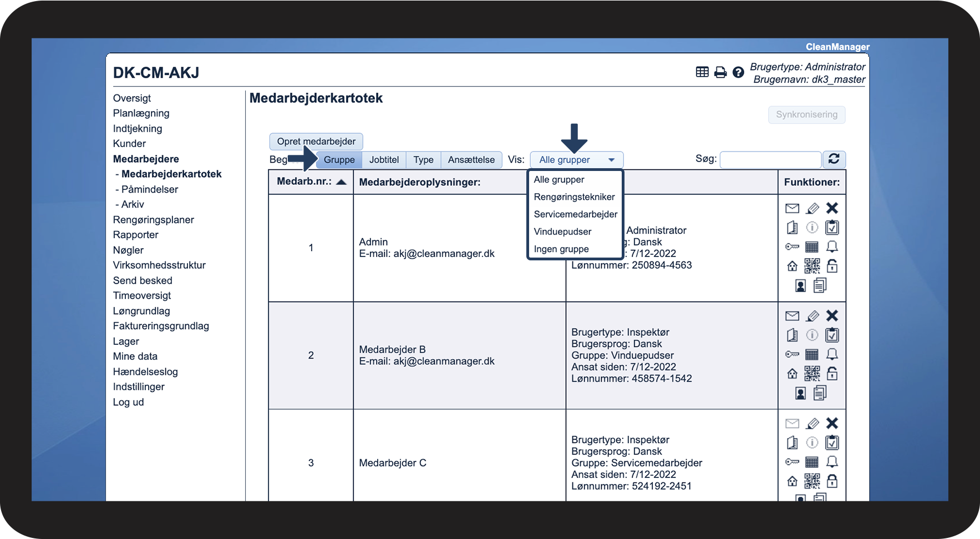This screenshot has height=539, width=980.
Task: Click Lønnummer: 458574-1542 text
Action: pyautogui.click(x=632, y=379)
